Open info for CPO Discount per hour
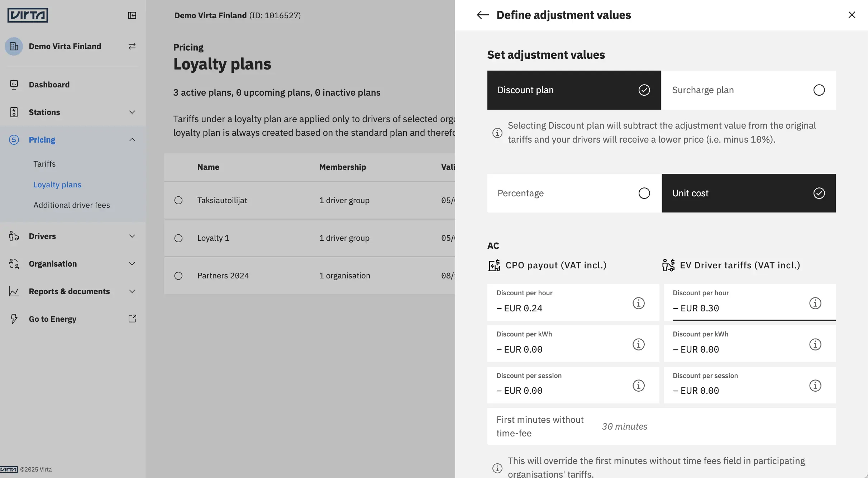The height and width of the screenshot is (478, 868). click(638, 303)
